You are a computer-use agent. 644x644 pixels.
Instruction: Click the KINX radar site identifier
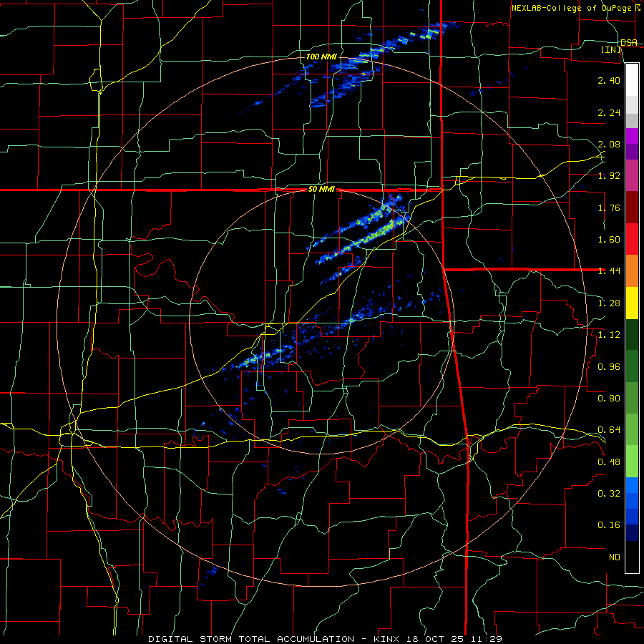(388, 639)
